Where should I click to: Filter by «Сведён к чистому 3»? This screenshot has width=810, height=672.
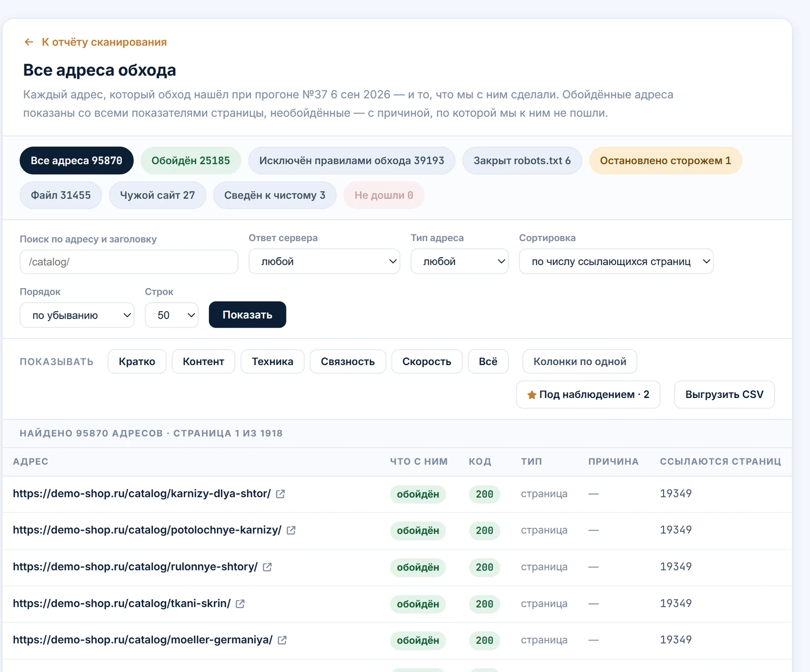[275, 195]
